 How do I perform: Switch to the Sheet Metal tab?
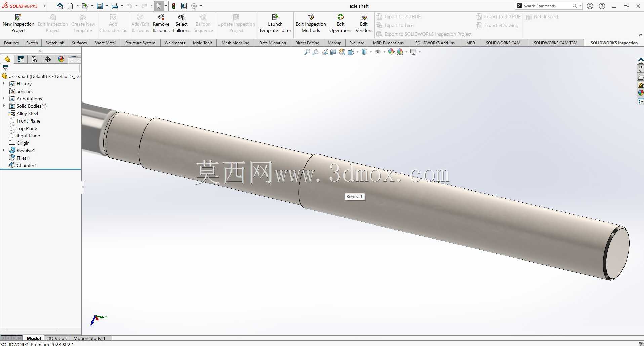(x=105, y=43)
